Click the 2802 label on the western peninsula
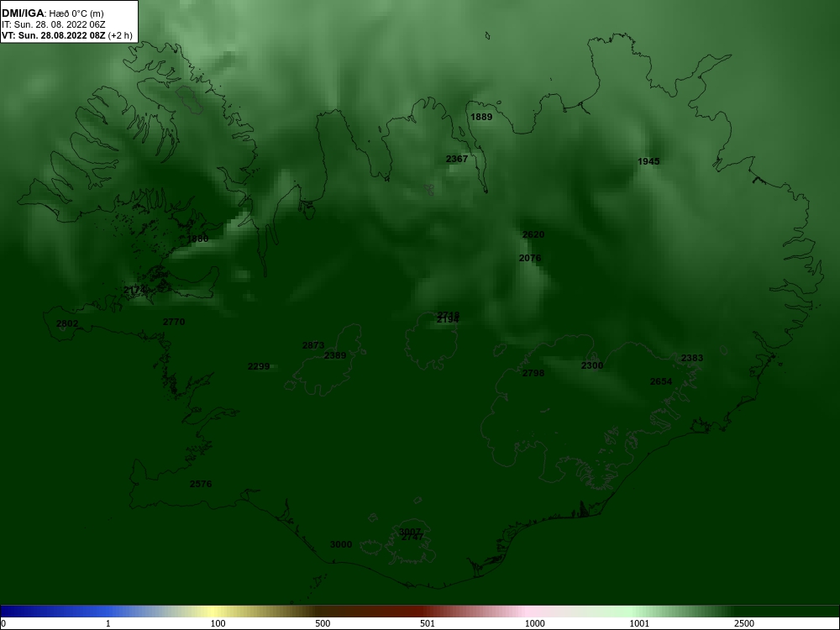This screenshot has width=840, height=630. click(x=67, y=323)
